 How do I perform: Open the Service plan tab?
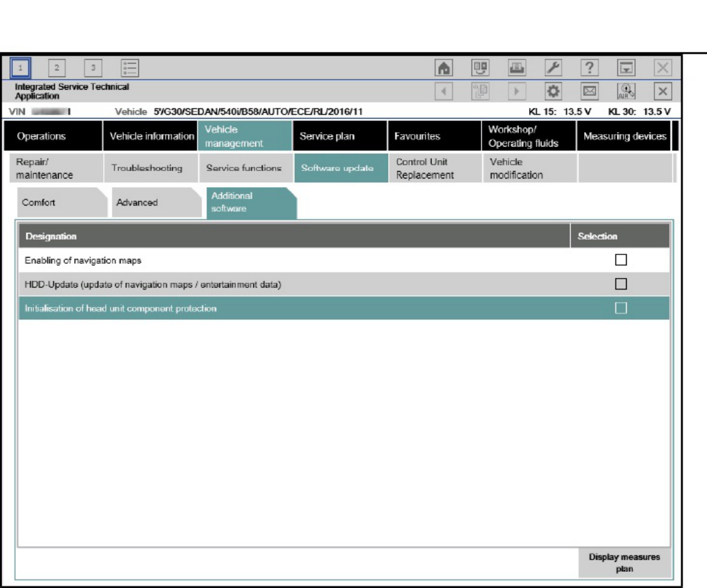point(340,136)
